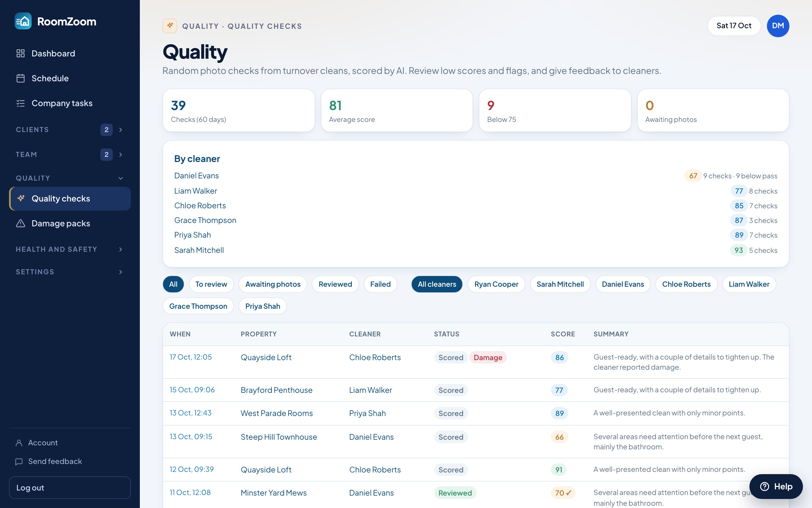Viewport: 812px width, 508px height.
Task: Click the Send feedback speech bubble icon
Action: [x=19, y=462]
